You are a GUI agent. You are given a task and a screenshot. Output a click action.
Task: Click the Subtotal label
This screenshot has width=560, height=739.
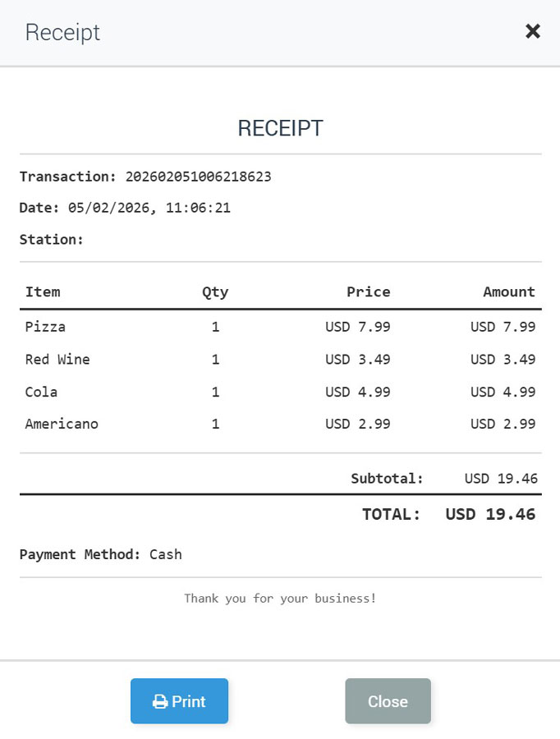(x=387, y=479)
